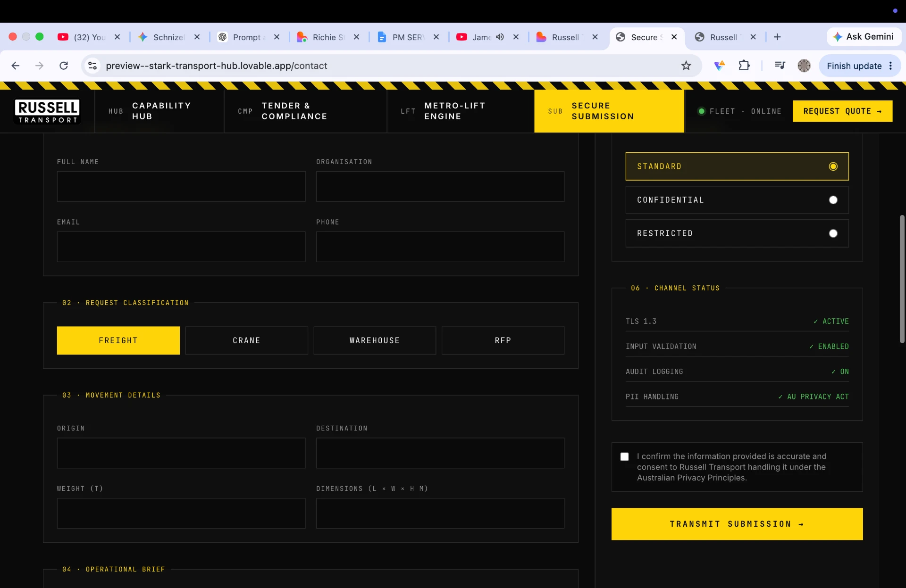Close the PM SERV tab
Viewport: 906px width, 588px height.
pyautogui.click(x=436, y=37)
